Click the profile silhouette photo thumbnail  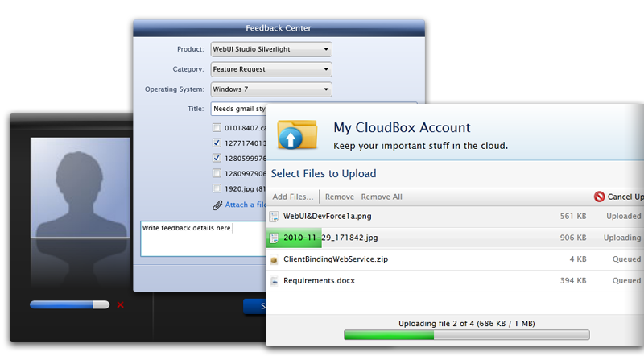tap(80, 188)
